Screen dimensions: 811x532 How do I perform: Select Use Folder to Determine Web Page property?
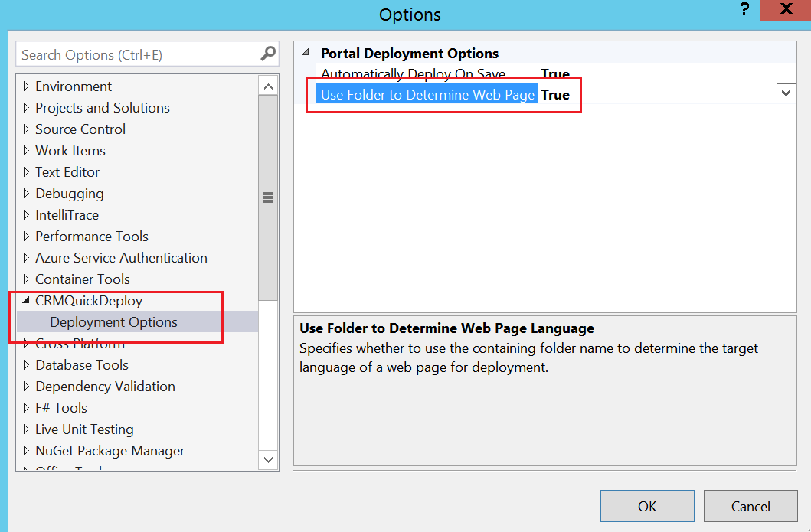coord(427,95)
